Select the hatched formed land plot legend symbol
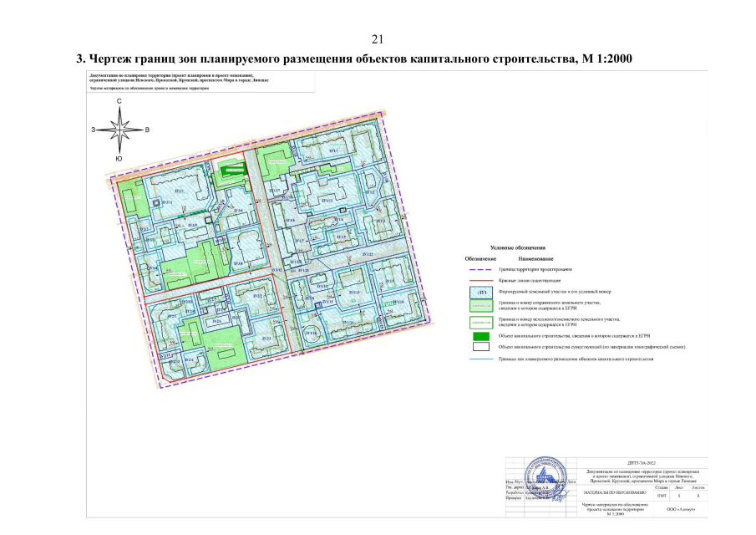Viewport: 756px width, 535px height. coord(480,292)
